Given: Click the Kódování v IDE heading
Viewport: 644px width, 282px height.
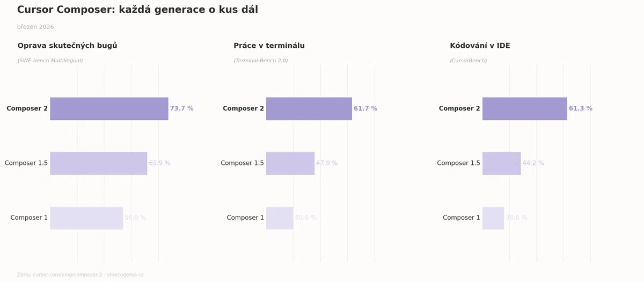Looking at the screenshot, I should tap(480, 46).
